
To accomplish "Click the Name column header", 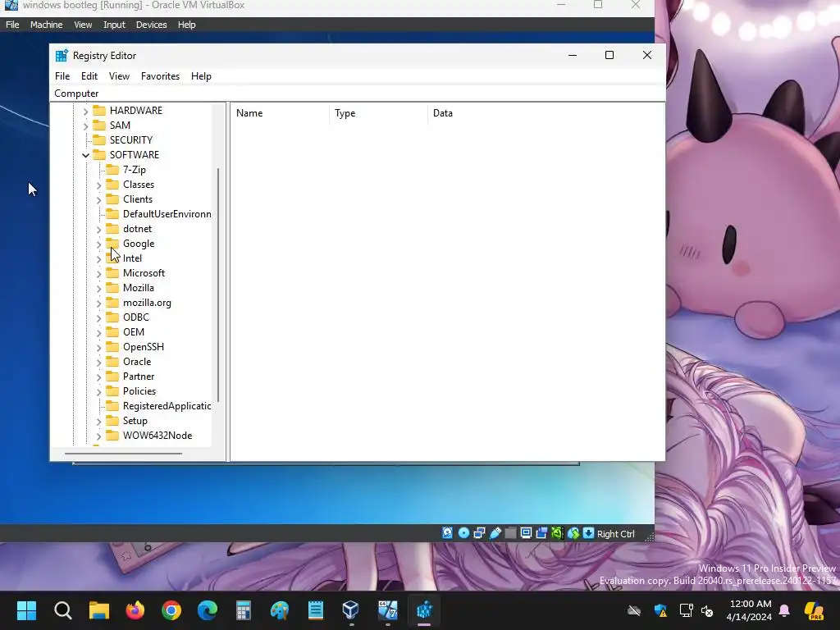I will click(280, 113).
